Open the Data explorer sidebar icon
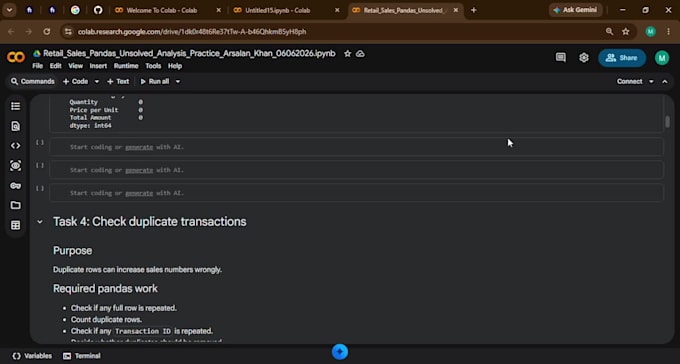680x364 pixels. point(16,166)
